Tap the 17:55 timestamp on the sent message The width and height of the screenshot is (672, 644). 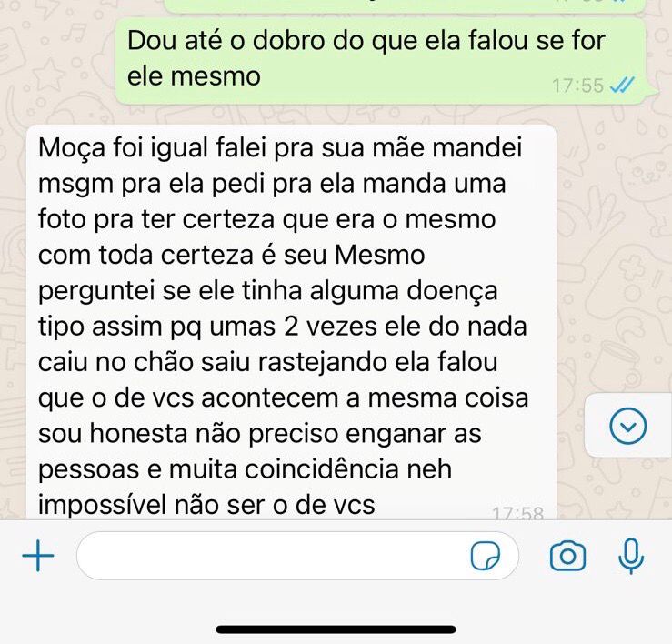pyautogui.click(x=577, y=86)
